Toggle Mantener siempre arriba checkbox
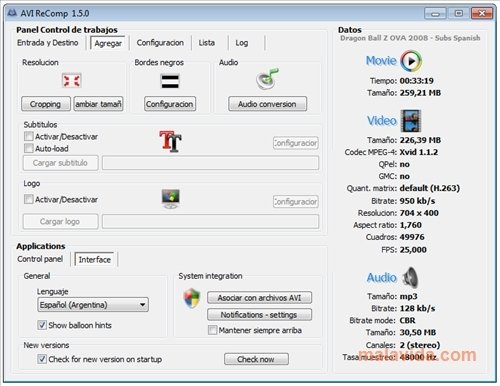 pos(212,330)
